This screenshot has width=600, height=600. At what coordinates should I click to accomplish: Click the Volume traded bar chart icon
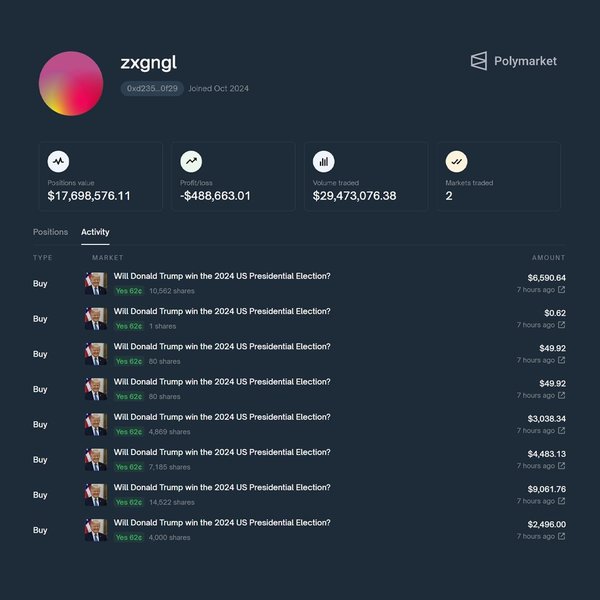click(324, 161)
